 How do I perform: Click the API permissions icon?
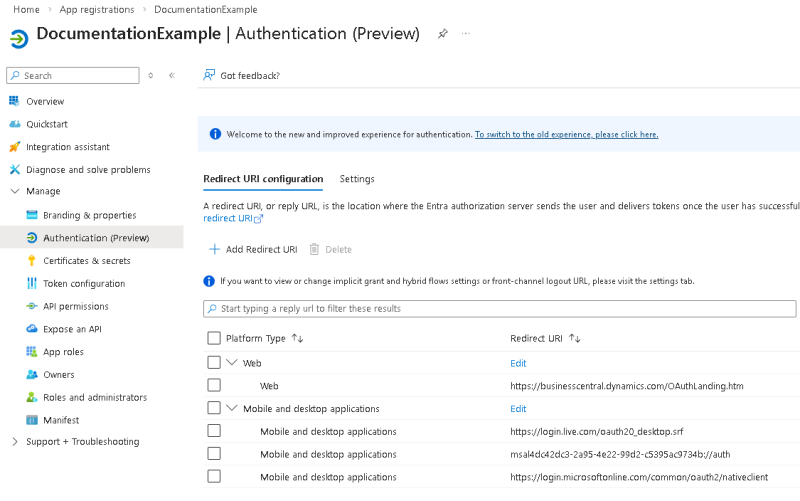[x=32, y=306]
